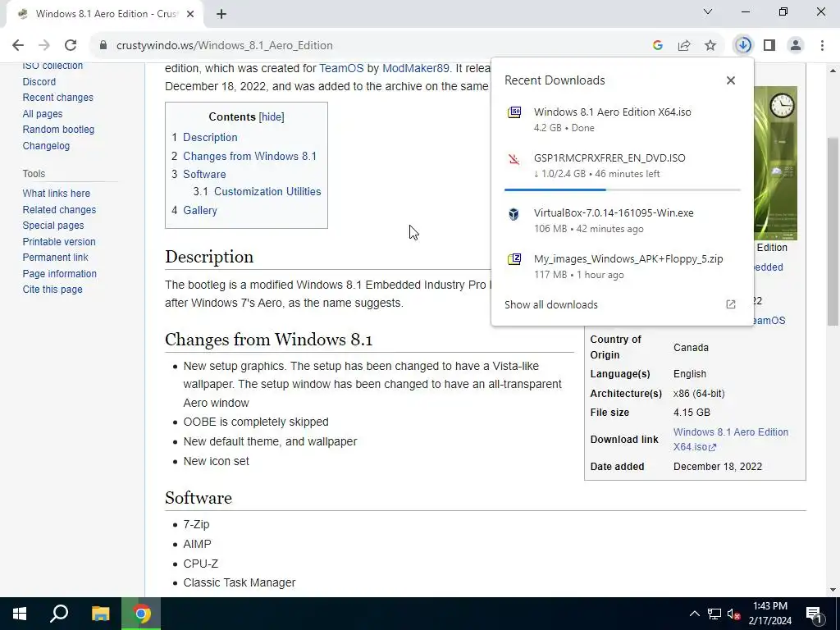840x630 pixels.
Task: Open Printable version
Action: click(x=59, y=242)
